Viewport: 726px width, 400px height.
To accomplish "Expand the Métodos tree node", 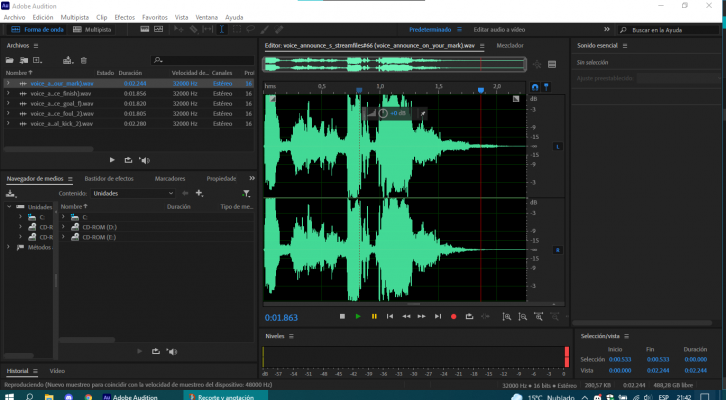I will click(x=8, y=247).
